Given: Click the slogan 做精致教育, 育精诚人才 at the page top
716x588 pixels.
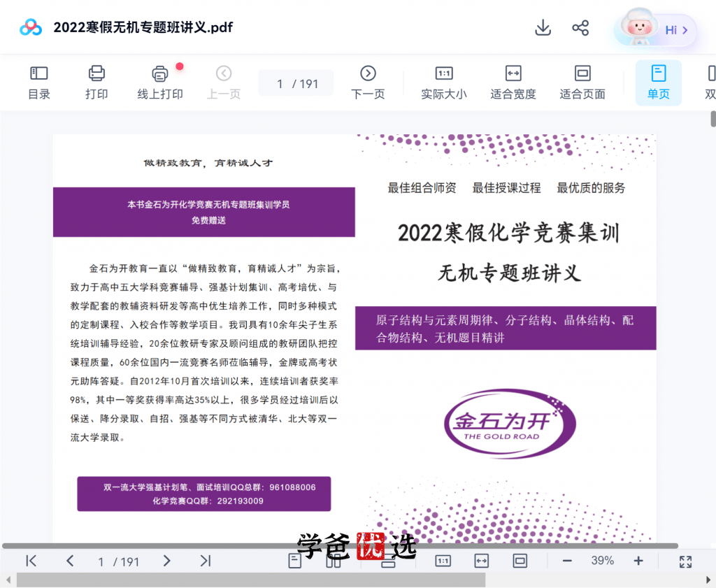Looking at the screenshot, I should 208,163.
